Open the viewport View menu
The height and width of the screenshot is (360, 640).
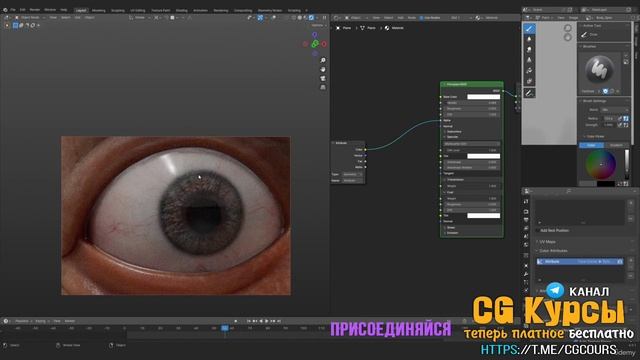(x=53, y=18)
